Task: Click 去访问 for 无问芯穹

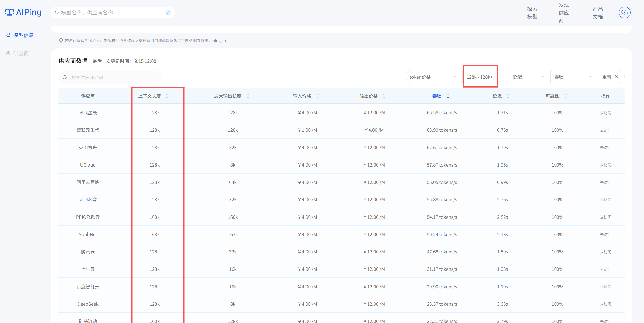Action: [x=606, y=200]
